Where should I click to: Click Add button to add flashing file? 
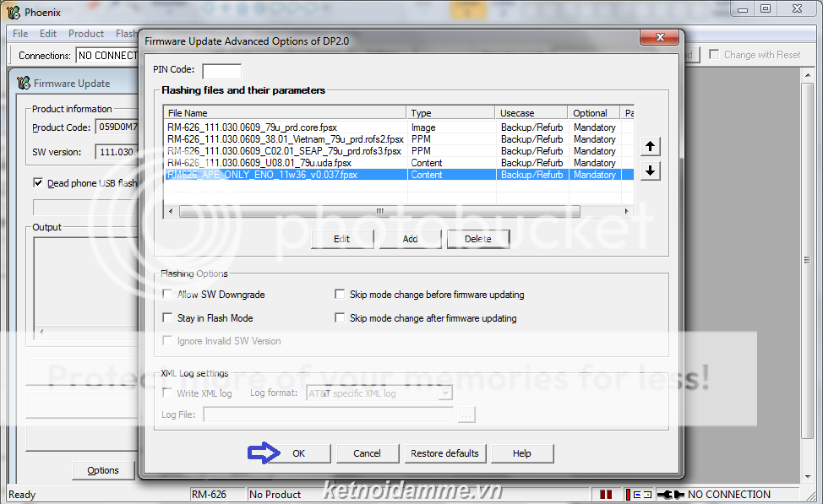coord(410,239)
